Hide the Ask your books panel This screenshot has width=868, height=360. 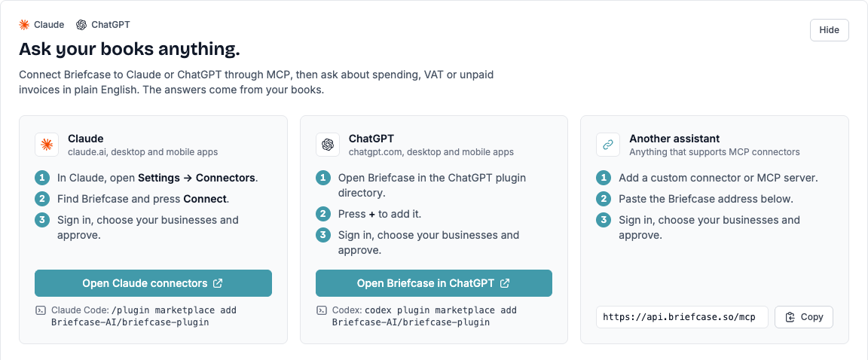pyautogui.click(x=830, y=30)
